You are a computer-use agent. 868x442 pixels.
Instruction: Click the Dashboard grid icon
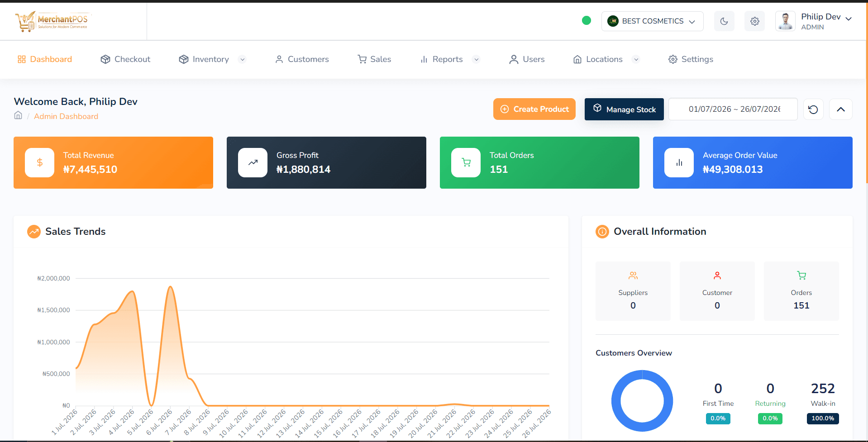(22, 59)
